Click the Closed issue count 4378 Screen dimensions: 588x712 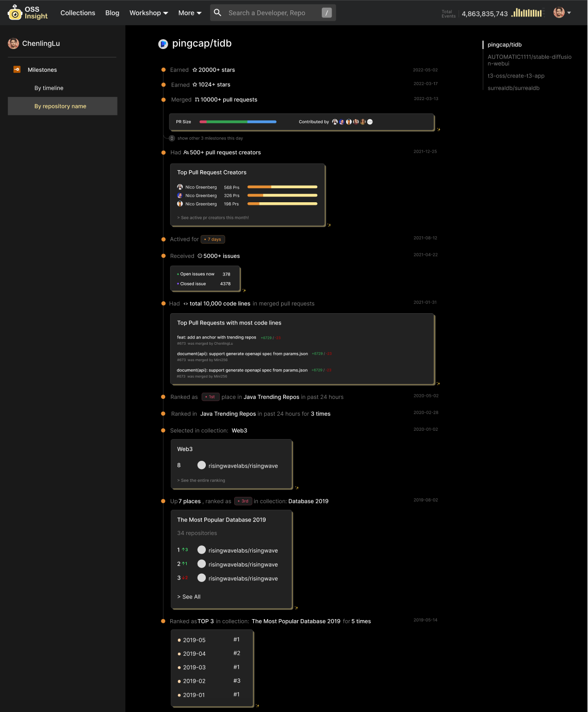tap(225, 284)
